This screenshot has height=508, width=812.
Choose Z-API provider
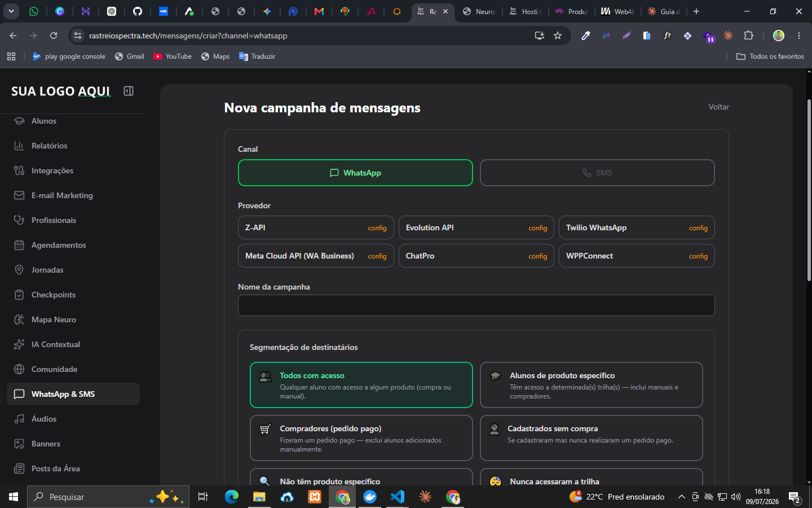[x=316, y=227]
